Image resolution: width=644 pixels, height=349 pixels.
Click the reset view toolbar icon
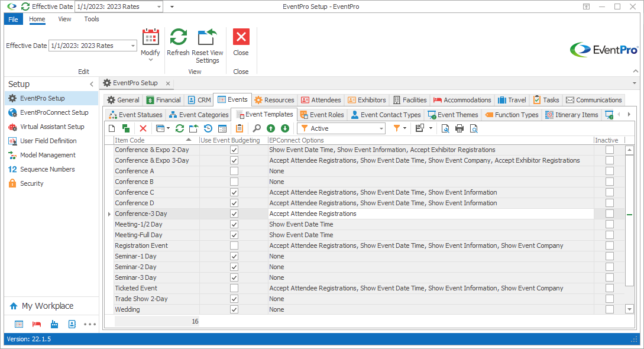point(193,128)
